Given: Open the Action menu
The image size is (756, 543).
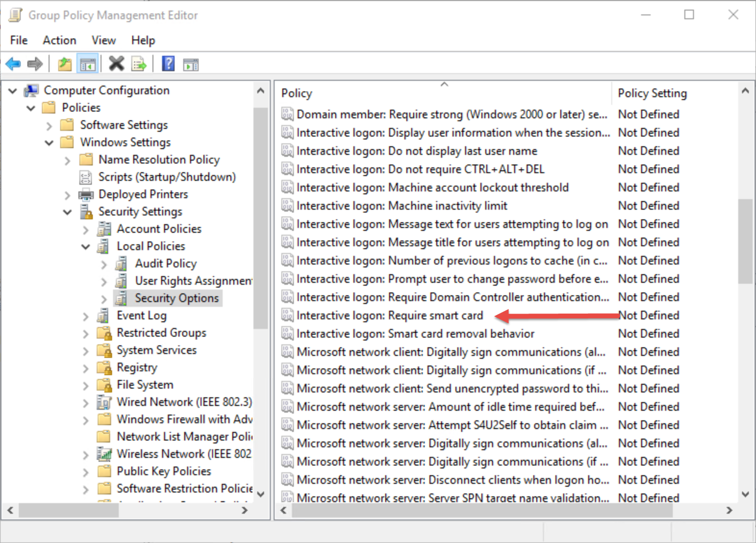Looking at the screenshot, I should [59, 40].
